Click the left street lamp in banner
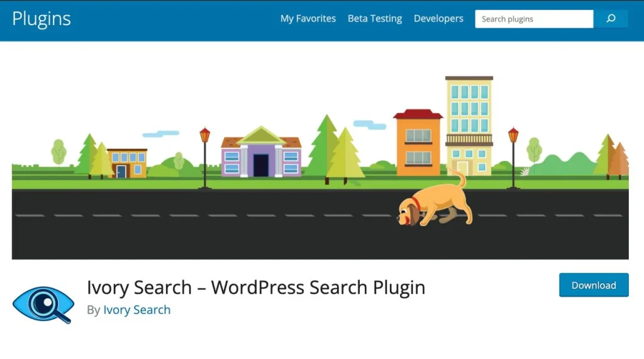This screenshot has width=644, height=359. click(x=204, y=158)
